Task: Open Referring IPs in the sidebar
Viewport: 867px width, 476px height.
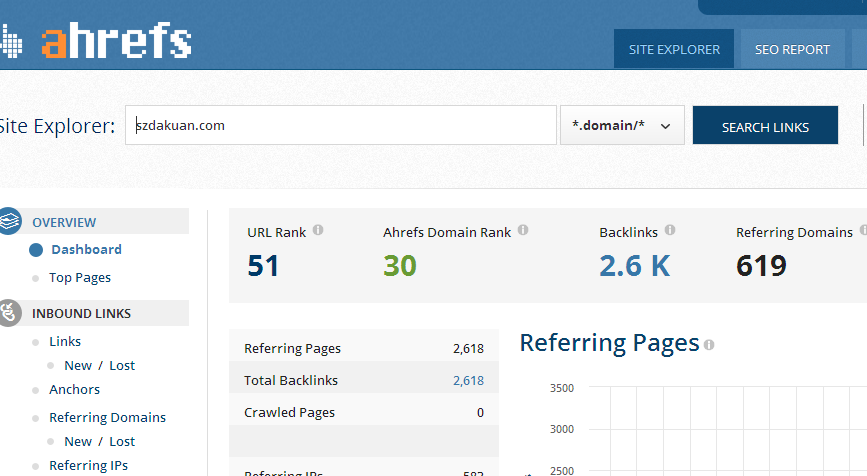Action: click(88, 465)
